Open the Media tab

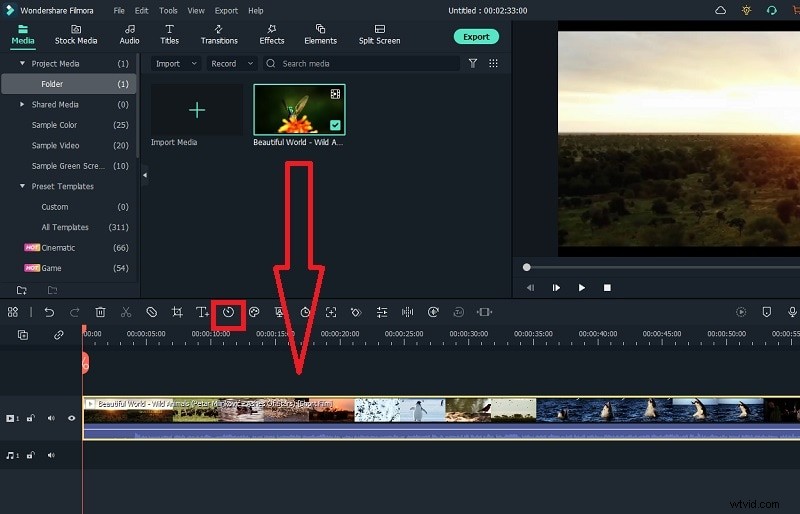23,35
